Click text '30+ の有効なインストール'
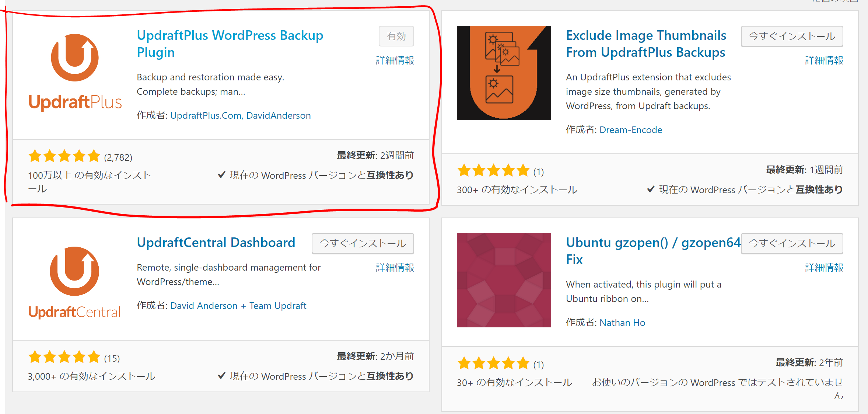The image size is (868, 414). click(x=515, y=383)
